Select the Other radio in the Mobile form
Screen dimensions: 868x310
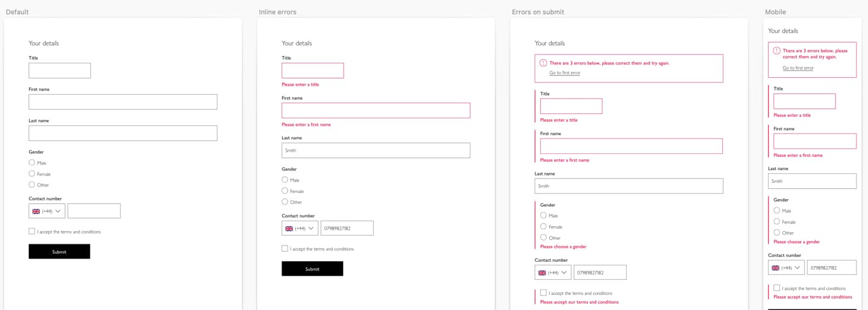[x=777, y=232]
